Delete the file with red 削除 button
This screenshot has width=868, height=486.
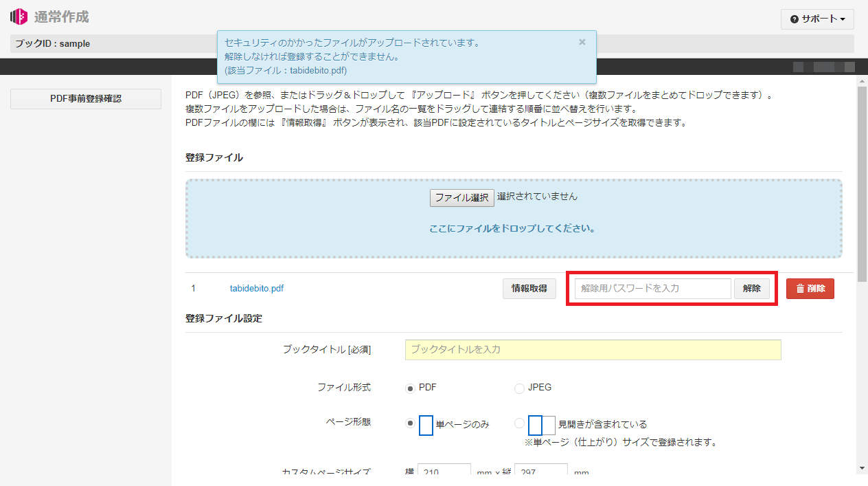810,289
